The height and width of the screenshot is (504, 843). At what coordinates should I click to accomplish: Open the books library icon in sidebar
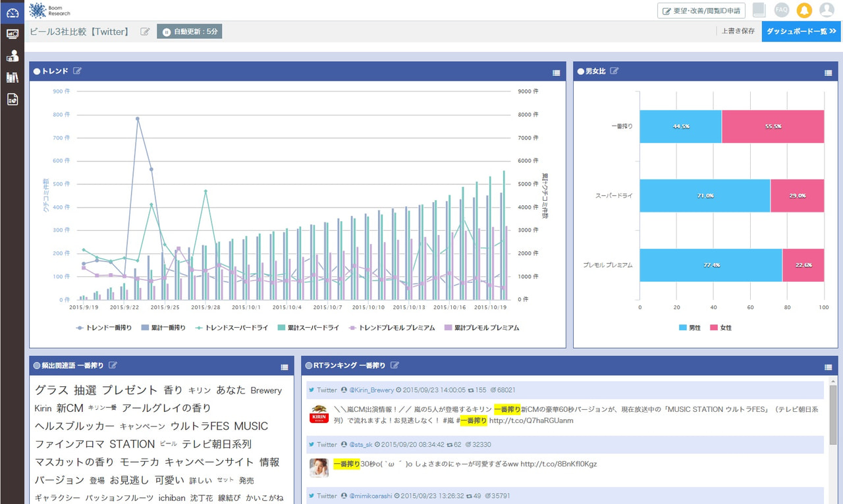pyautogui.click(x=12, y=78)
